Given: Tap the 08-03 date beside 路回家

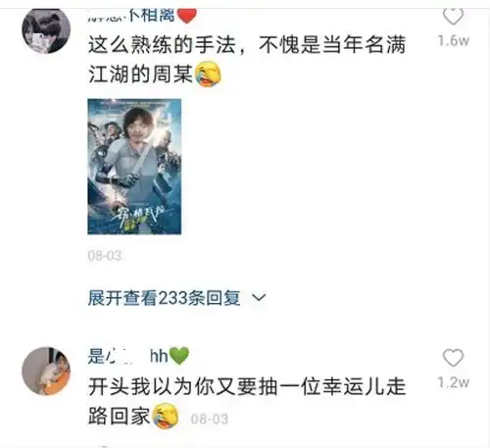Looking at the screenshot, I should [209, 419].
